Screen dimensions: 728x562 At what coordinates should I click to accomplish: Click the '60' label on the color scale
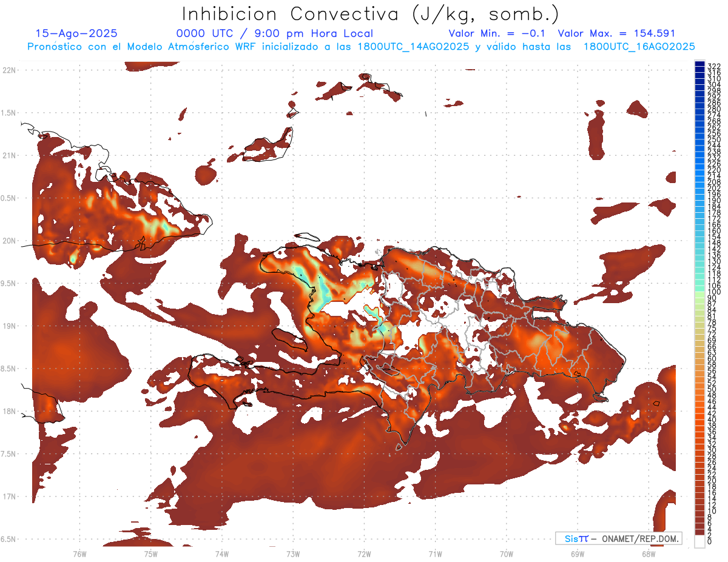tap(712, 359)
